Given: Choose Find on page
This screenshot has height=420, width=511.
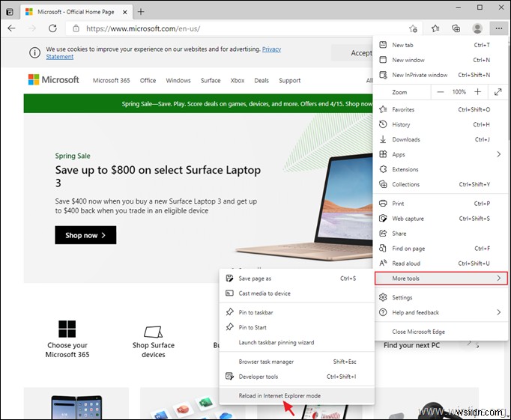Looking at the screenshot, I should point(441,249).
